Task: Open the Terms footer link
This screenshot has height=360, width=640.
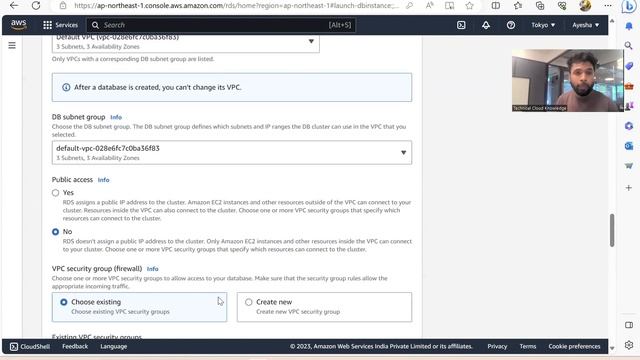Action: (528, 347)
